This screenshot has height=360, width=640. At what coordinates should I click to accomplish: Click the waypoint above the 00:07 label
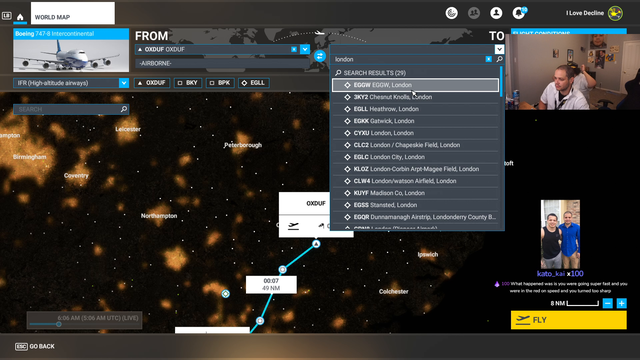point(282,269)
